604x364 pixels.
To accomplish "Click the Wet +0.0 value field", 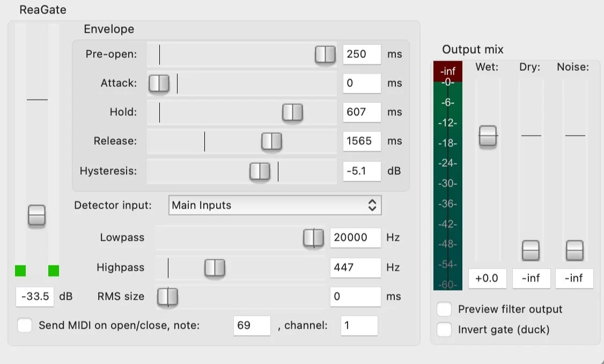I will click(x=487, y=278).
